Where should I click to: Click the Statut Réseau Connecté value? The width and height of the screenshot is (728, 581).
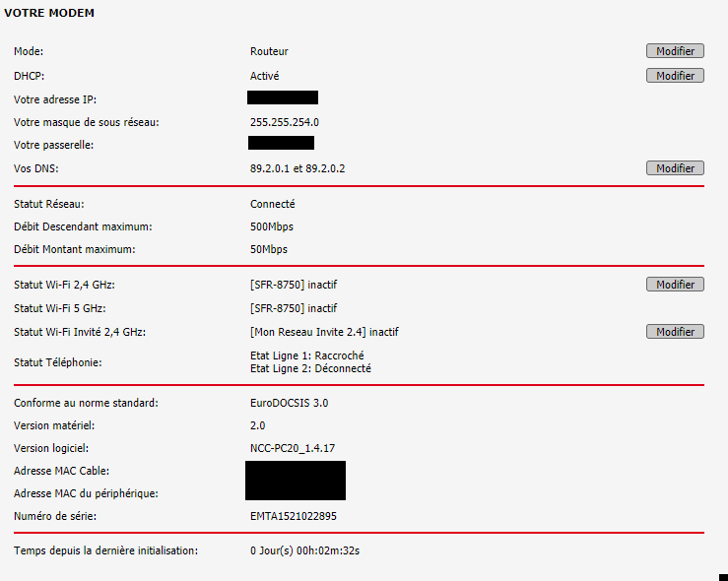273,204
